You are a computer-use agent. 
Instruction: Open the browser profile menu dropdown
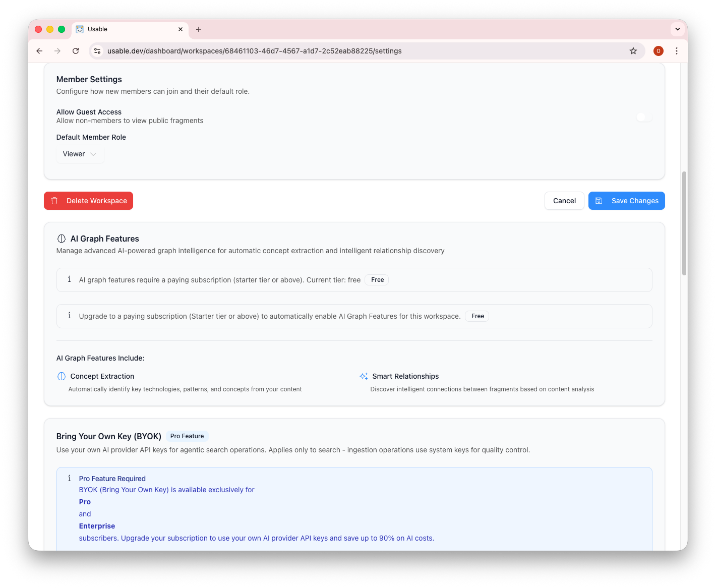click(659, 51)
